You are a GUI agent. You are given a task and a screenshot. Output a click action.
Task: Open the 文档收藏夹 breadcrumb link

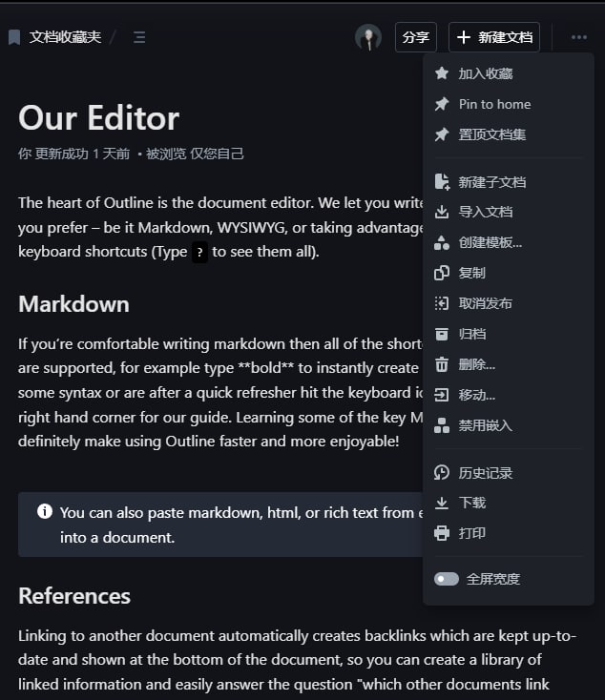[x=65, y=37]
